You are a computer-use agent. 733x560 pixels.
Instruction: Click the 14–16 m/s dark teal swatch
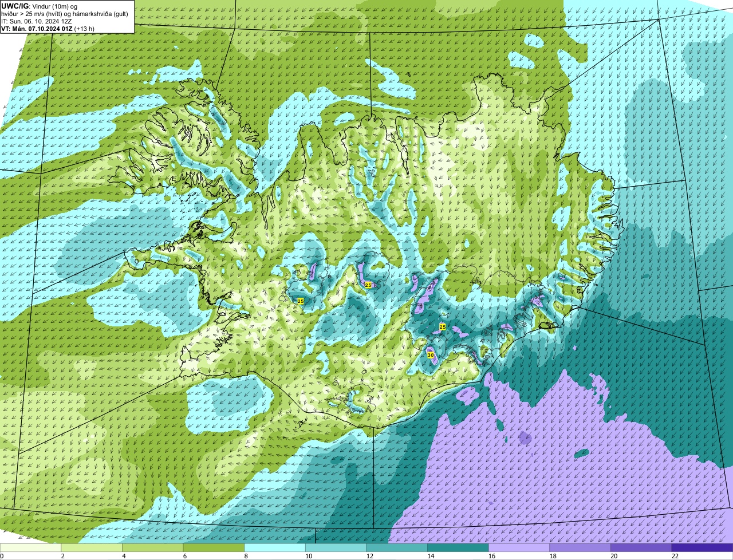click(458, 547)
